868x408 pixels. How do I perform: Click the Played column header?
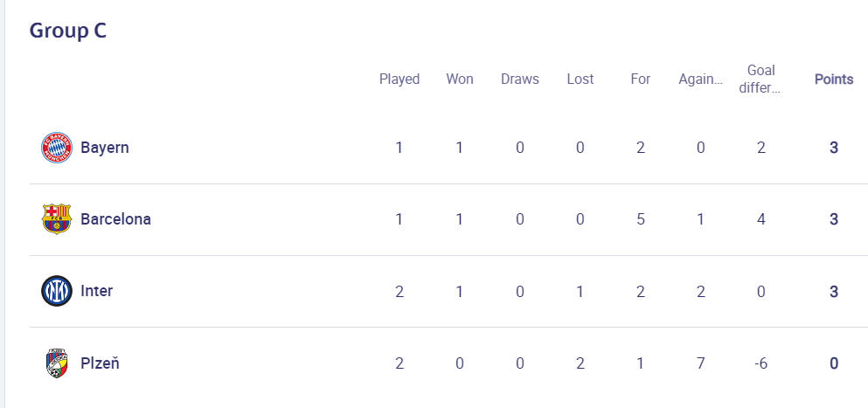click(399, 80)
